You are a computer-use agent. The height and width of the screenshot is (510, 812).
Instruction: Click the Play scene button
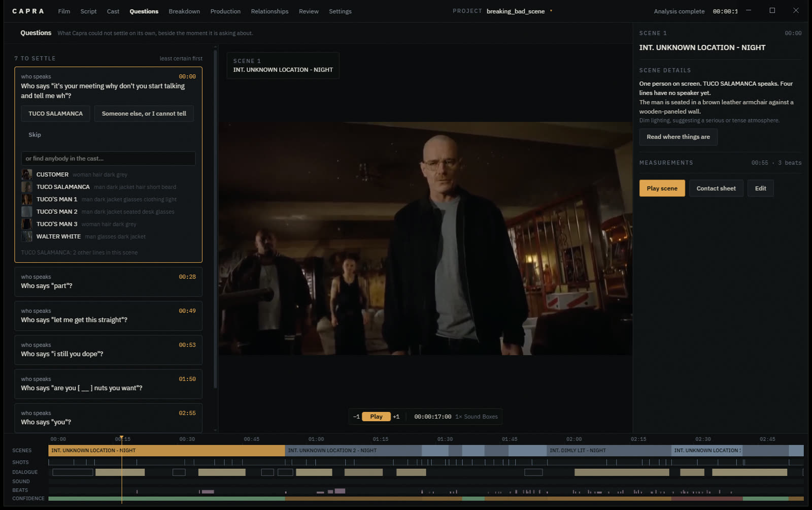coord(662,188)
